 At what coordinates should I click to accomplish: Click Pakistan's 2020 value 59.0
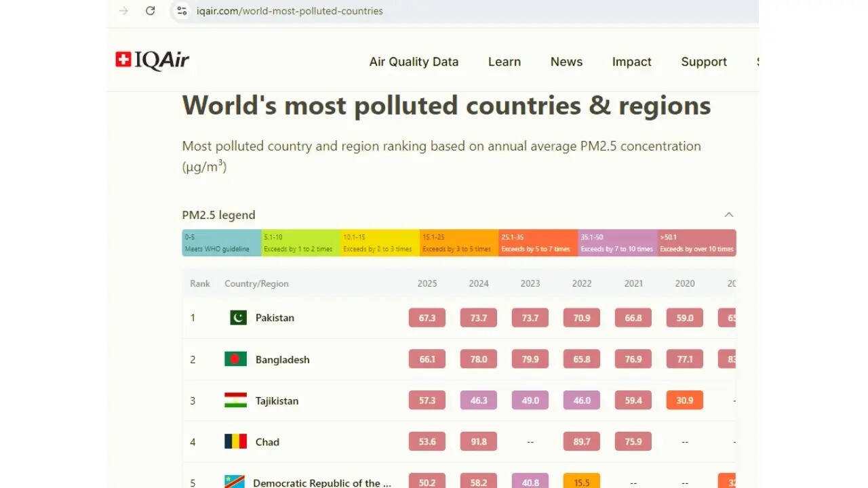click(685, 318)
